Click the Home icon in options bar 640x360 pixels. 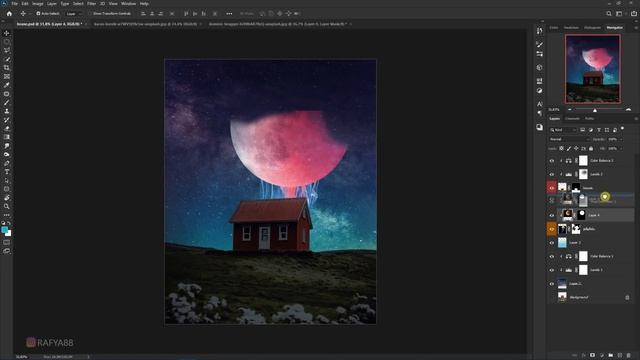(x=9, y=13)
